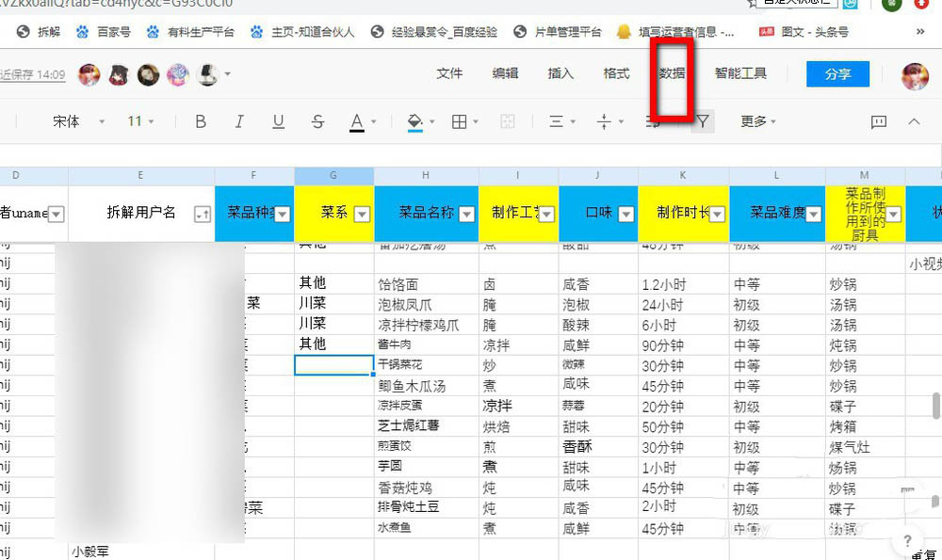Click the user avatar at top right

[915, 73]
